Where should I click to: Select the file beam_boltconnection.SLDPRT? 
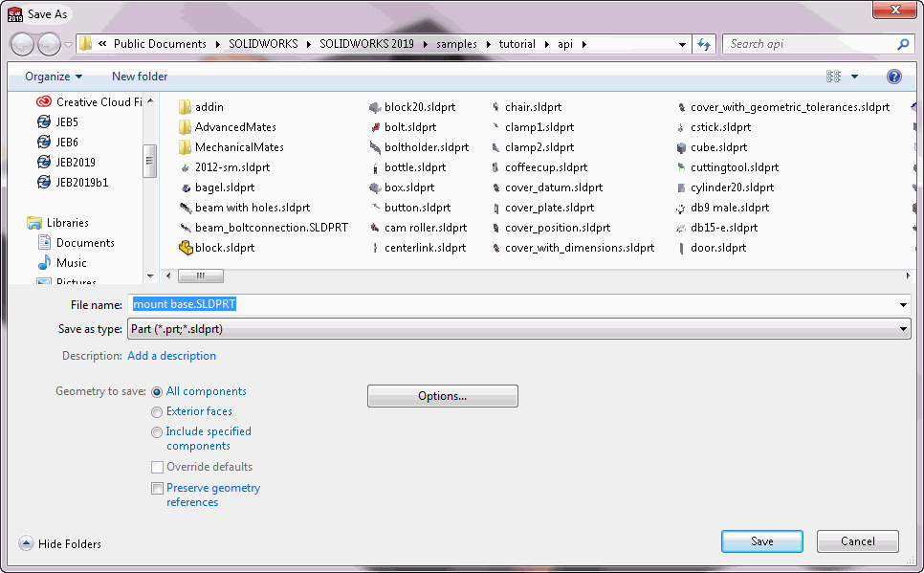[x=263, y=228]
